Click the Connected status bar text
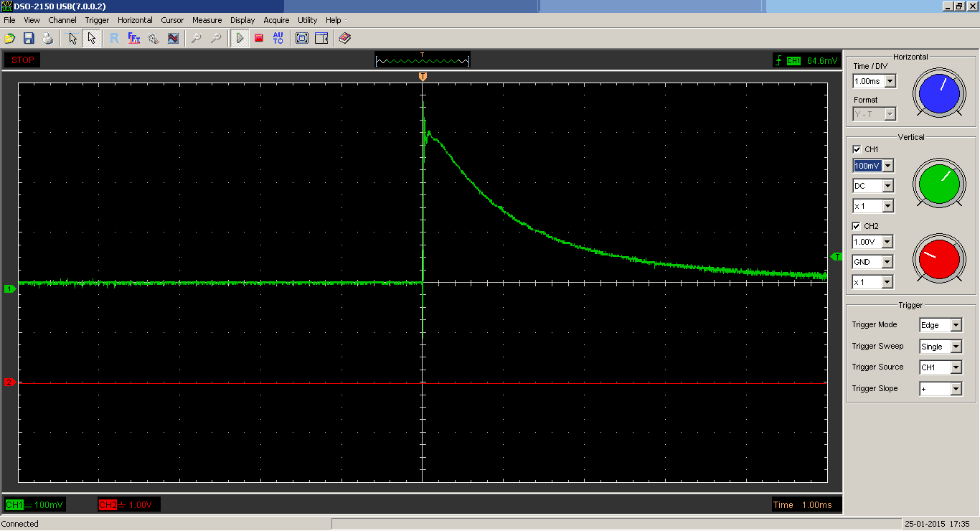The image size is (980, 531). pyautogui.click(x=20, y=524)
